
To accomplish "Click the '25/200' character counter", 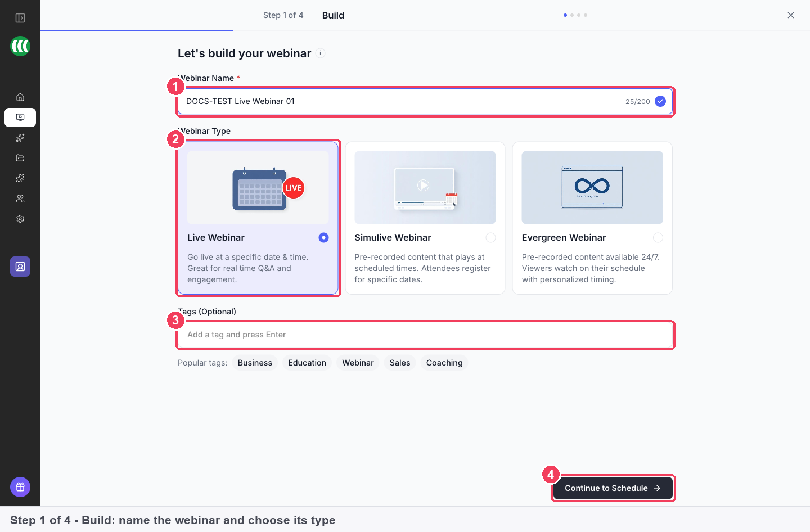I will coord(638,102).
